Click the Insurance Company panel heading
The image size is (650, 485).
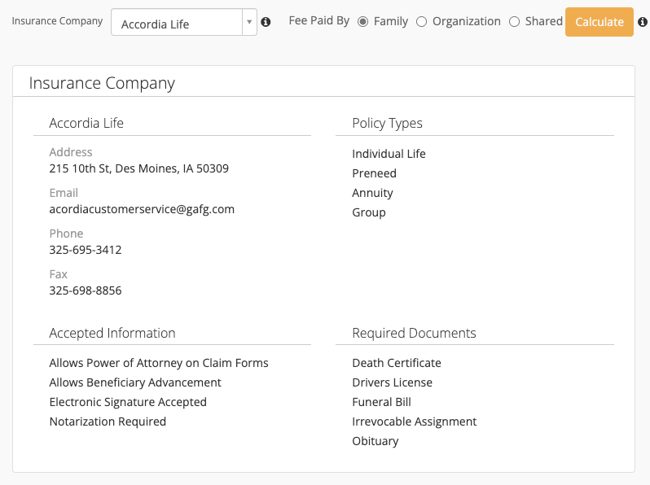(102, 83)
